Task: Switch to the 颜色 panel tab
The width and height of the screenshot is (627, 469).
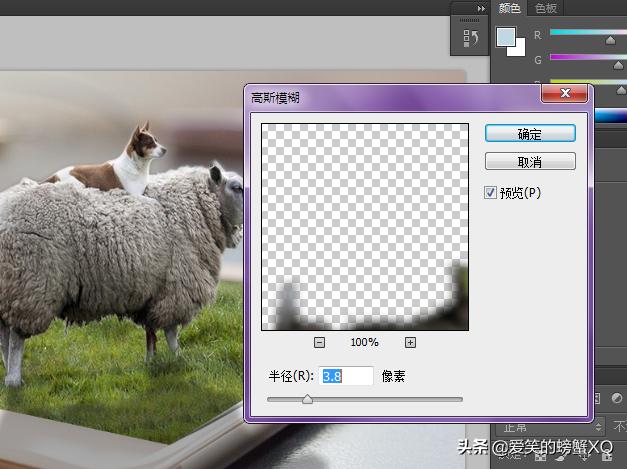Action: click(509, 8)
